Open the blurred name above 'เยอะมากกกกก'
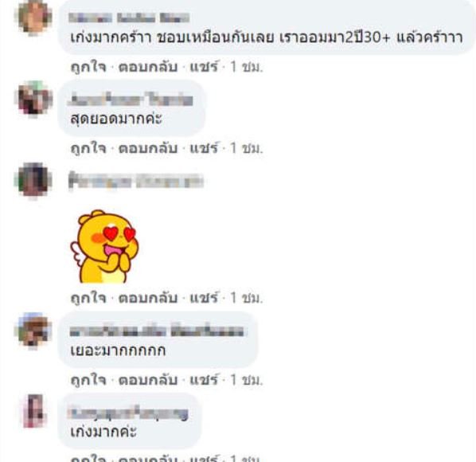 157,331
